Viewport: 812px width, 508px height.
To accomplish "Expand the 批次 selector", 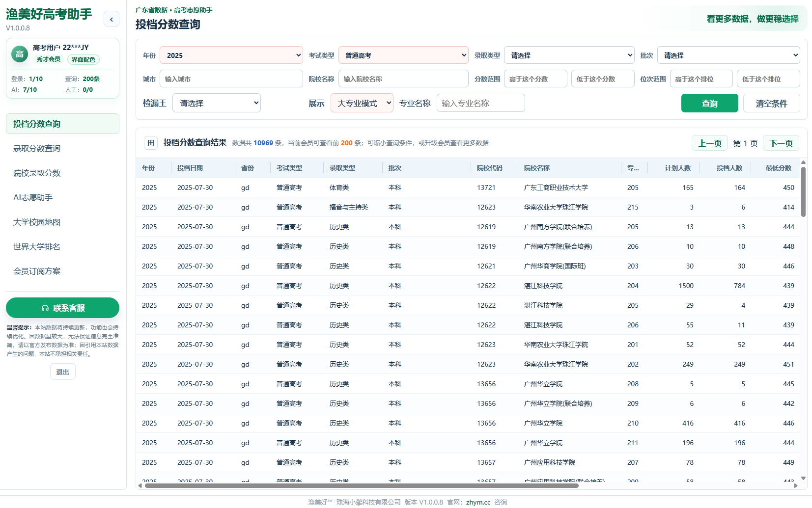I will pos(728,55).
